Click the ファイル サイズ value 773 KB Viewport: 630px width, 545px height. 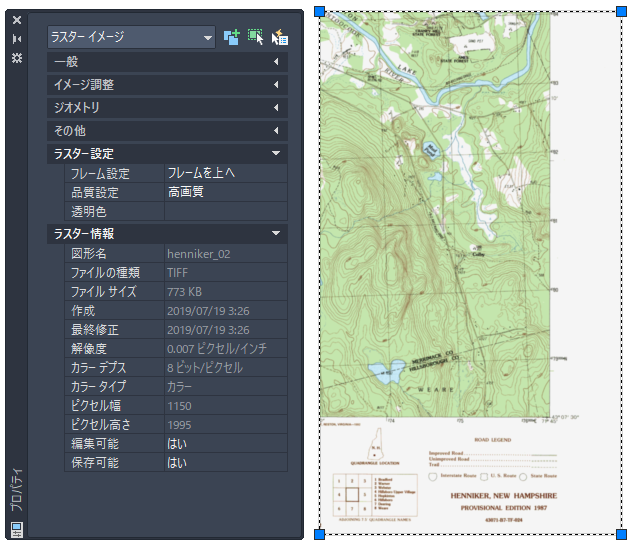pyautogui.click(x=226, y=291)
